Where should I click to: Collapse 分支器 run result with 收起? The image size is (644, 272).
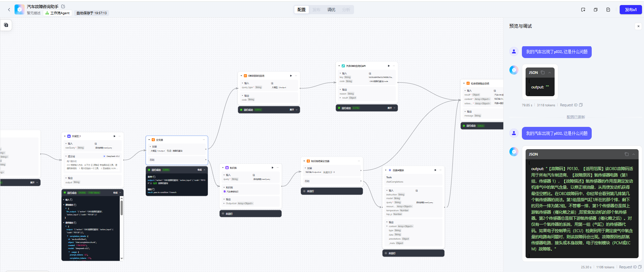point(201,170)
